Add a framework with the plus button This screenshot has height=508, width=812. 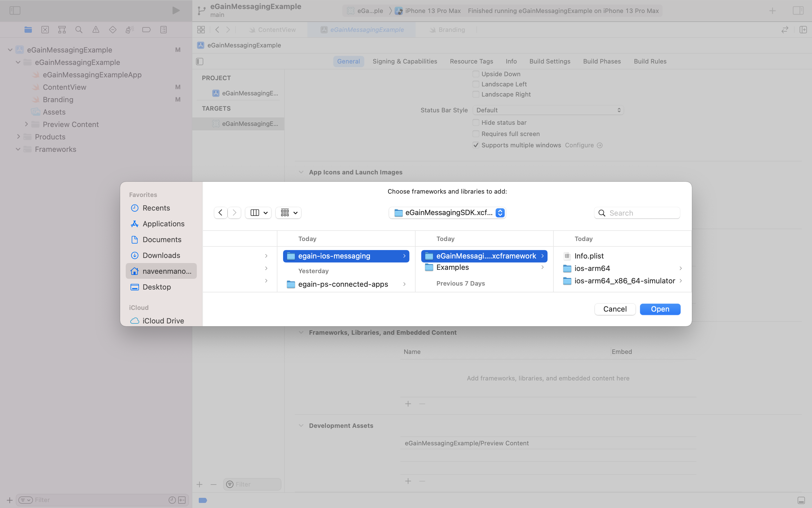(408, 404)
